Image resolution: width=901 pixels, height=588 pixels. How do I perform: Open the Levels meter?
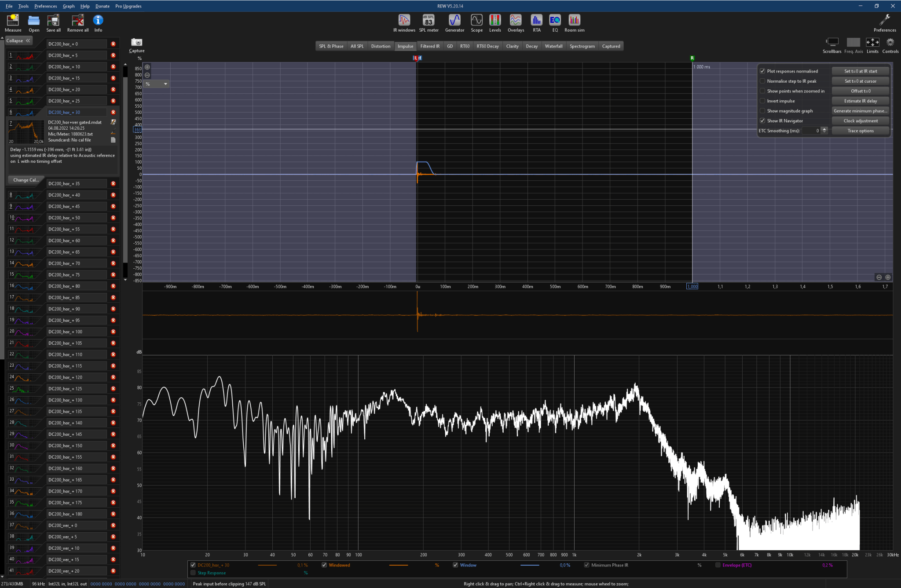point(495,23)
